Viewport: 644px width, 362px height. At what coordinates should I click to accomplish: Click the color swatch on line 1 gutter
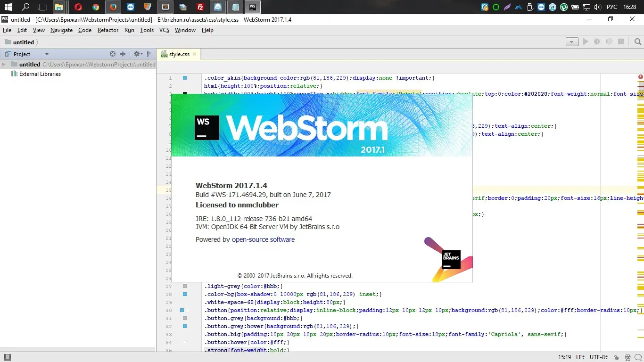coord(185,78)
